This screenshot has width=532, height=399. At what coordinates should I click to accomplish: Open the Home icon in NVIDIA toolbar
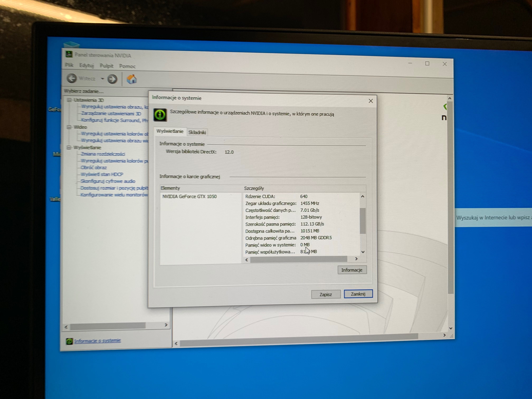coord(132,79)
